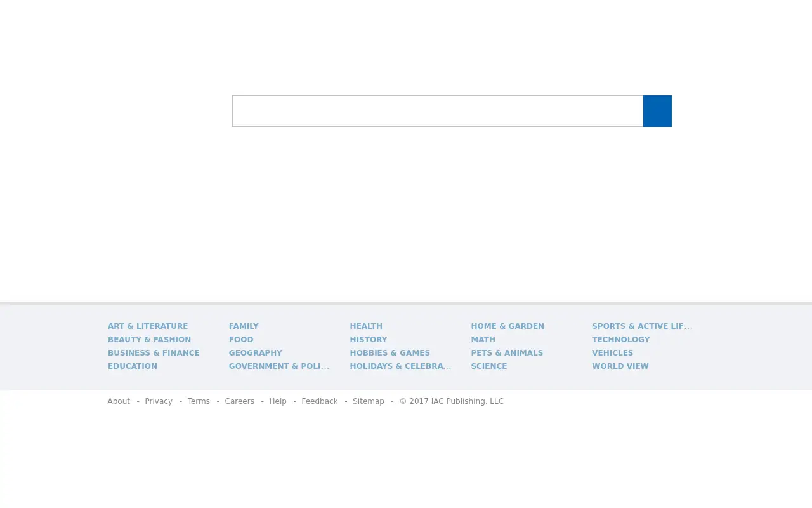The width and height of the screenshot is (812, 508).
Task: Go to Business & Finance category
Action: 154,353
